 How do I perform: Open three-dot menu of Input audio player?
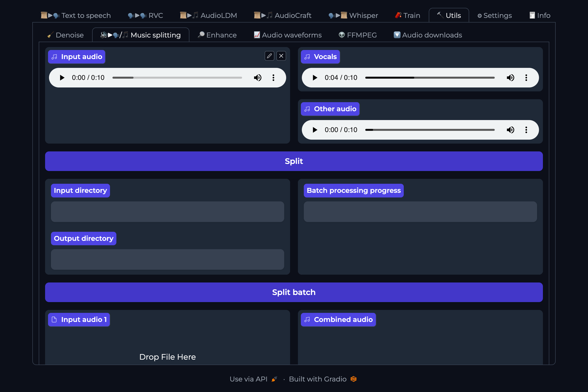273,78
